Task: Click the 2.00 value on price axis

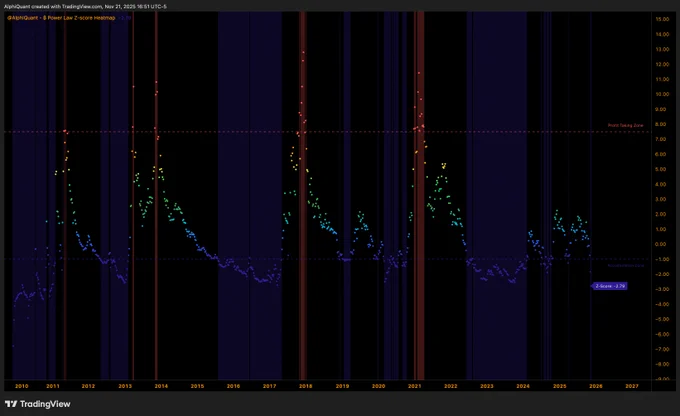Action: point(662,214)
